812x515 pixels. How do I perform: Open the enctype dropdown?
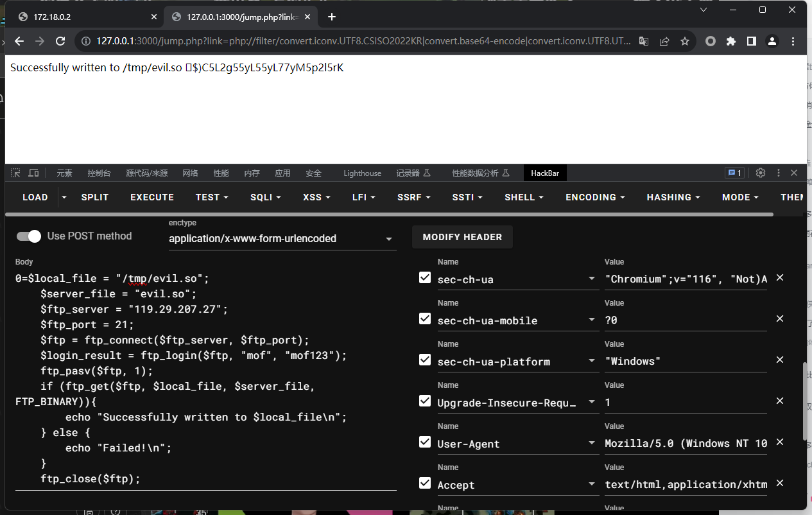pyautogui.click(x=282, y=238)
